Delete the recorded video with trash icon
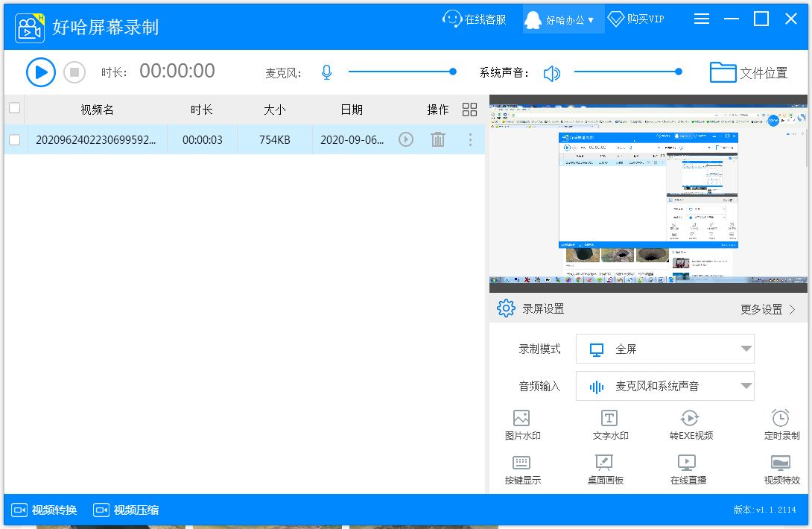The height and width of the screenshot is (529, 812). (x=438, y=139)
